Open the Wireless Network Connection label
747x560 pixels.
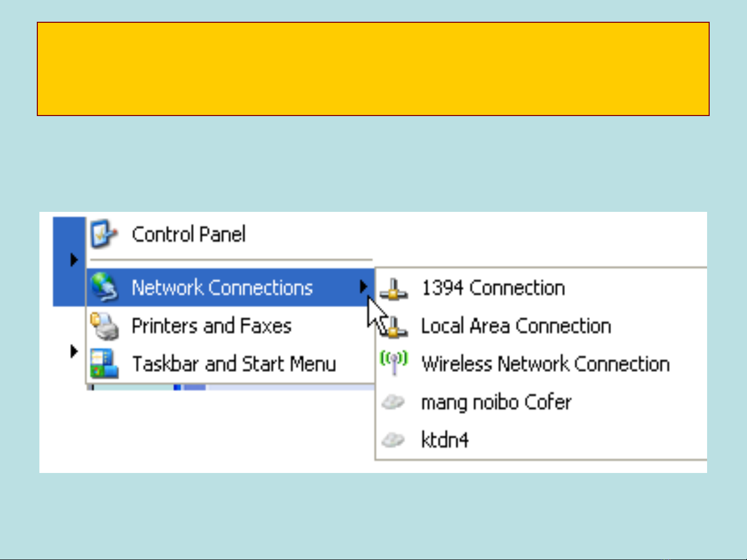tap(545, 364)
